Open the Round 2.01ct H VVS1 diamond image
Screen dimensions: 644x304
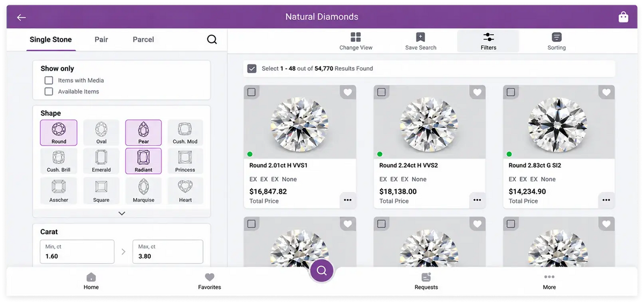(300, 122)
